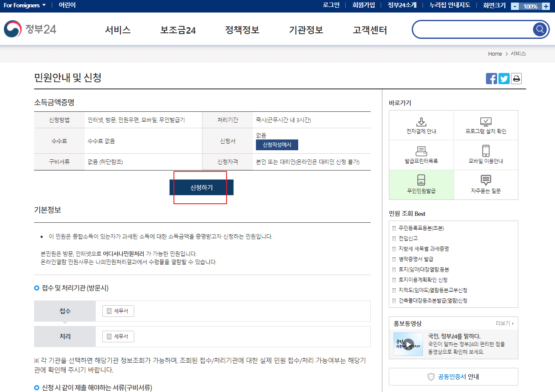This screenshot has width=555, height=392.
Task: Click the print page icon
Action: (516, 79)
